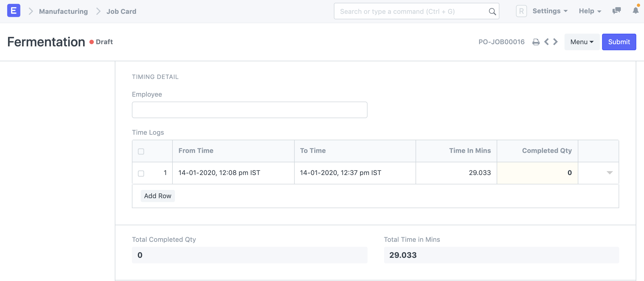Image resolution: width=644 pixels, height=281 pixels.
Task: Open the Help dropdown menu
Action: click(590, 11)
